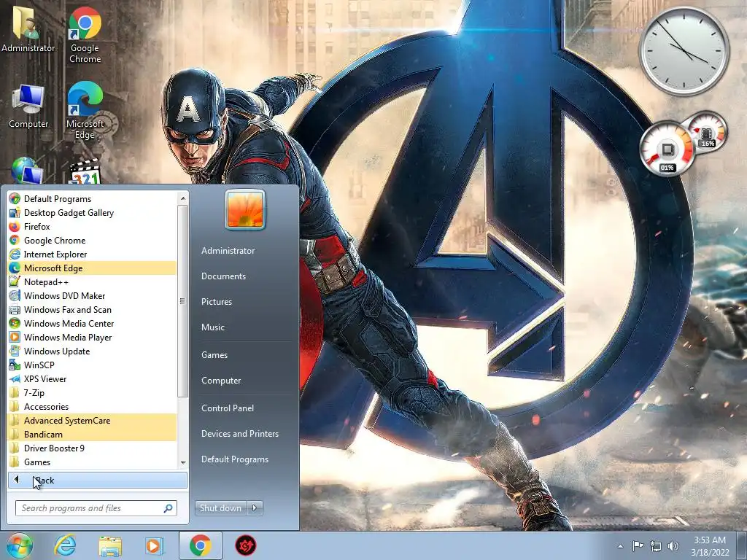Expand the Accessories folder
The width and height of the screenshot is (747, 560).
coord(92,405)
